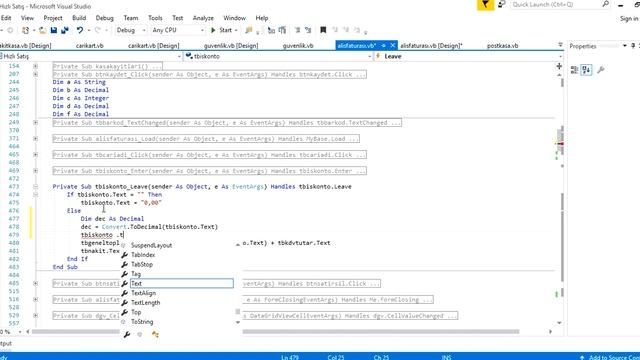
Task: Switch to alisfaturasi.vb [Design] tab
Action: pos(431,46)
